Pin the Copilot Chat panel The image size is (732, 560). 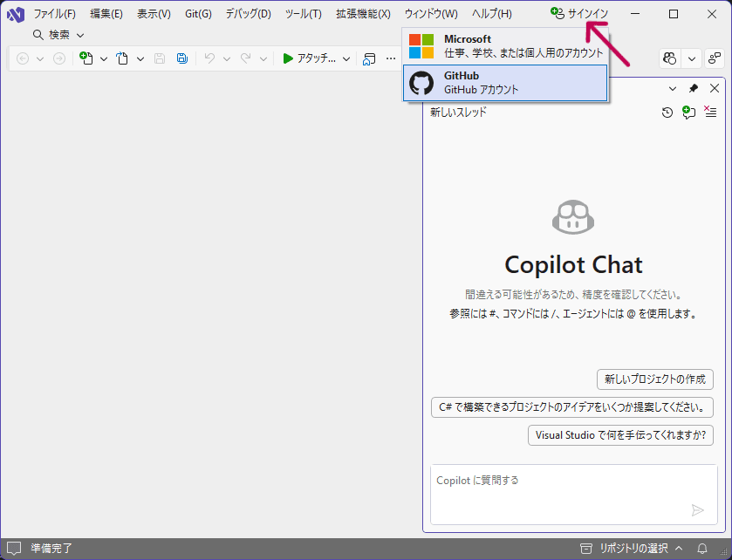point(694,88)
